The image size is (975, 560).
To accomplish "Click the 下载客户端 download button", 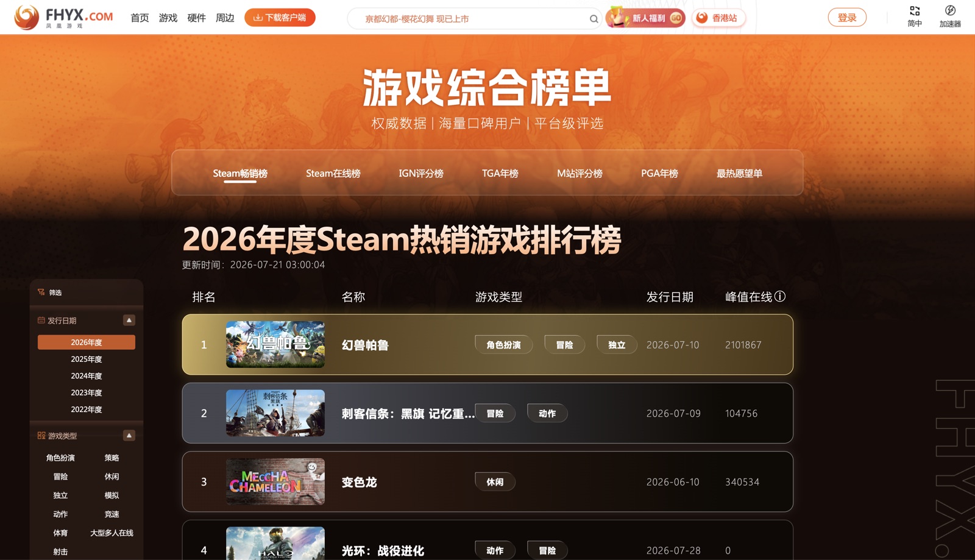I will 280,18.
